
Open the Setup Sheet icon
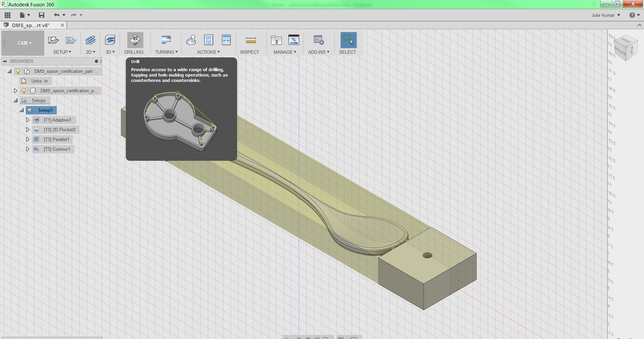(226, 40)
